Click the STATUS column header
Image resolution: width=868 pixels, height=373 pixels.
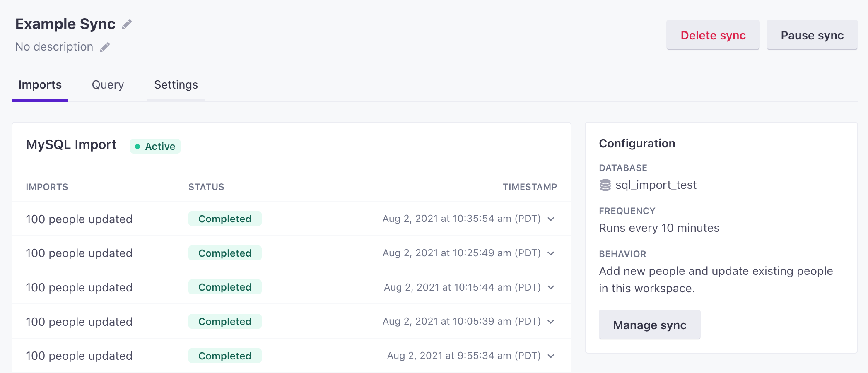(206, 187)
